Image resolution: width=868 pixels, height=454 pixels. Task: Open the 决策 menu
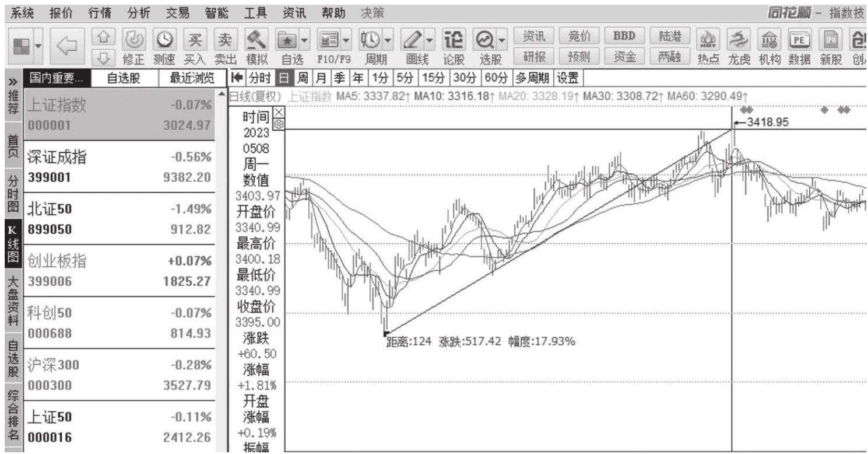tap(371, 12)
